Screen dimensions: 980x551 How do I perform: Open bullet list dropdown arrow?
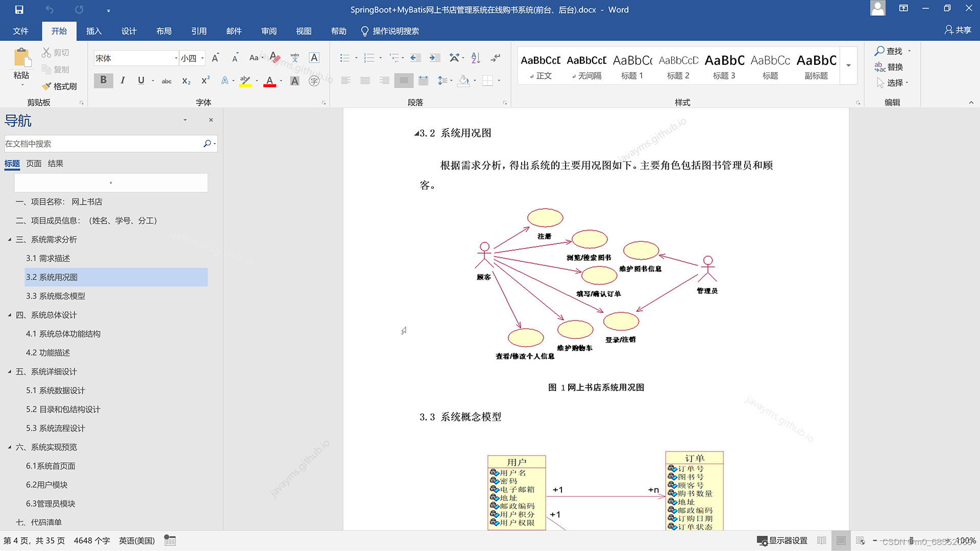(356, 58)
